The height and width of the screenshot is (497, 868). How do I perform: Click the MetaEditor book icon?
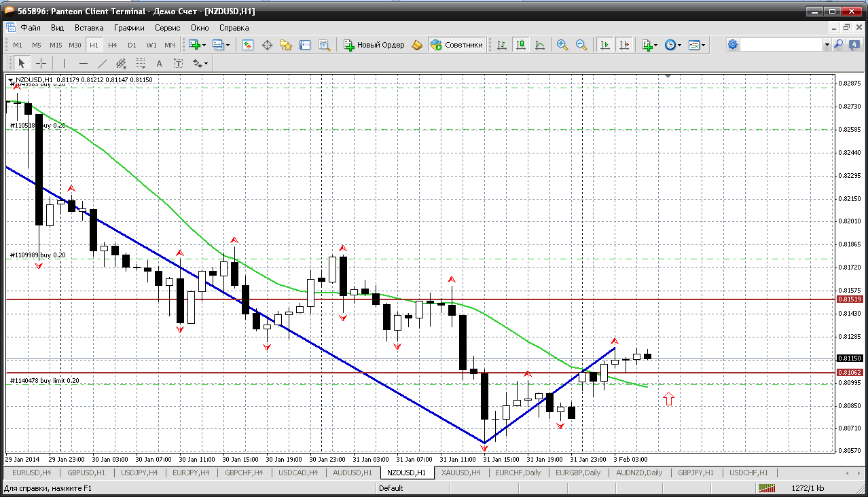click(417, 45)
